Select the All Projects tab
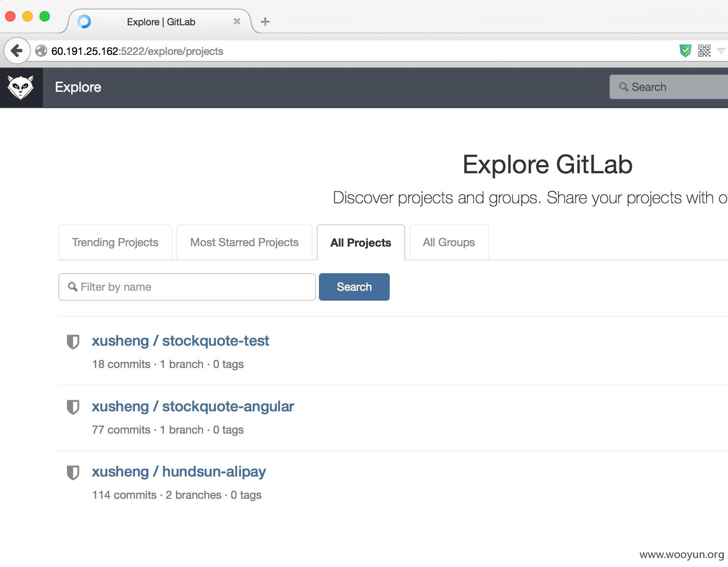Image resolution: width=728 pixels, height=567 pixels. 361,242
